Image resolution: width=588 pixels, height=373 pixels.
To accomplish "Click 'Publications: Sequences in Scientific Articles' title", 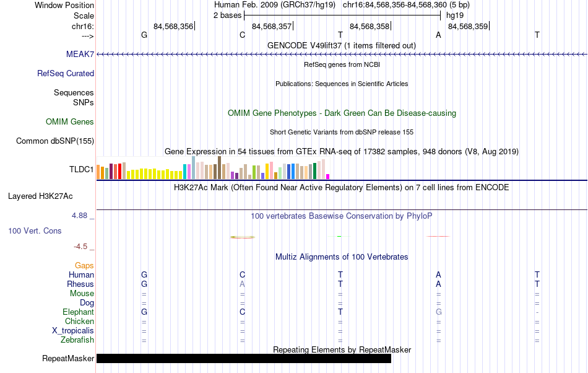I will coord(342,84).
